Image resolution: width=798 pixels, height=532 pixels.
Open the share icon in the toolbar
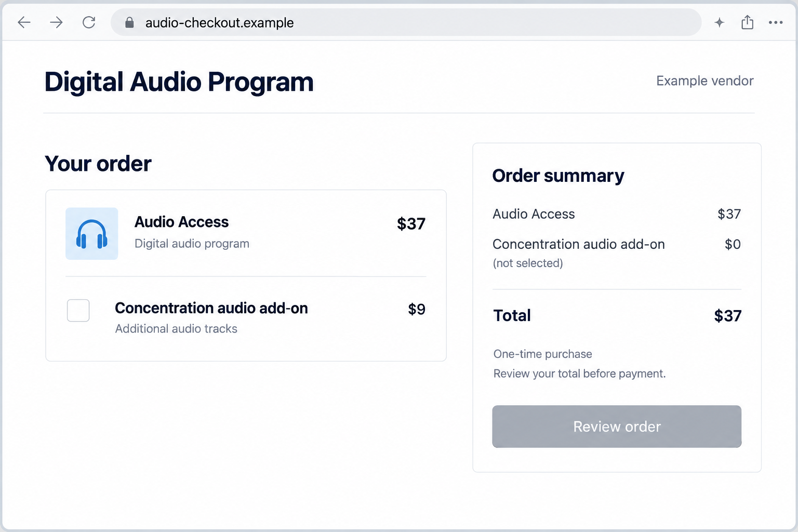(747, 22)
